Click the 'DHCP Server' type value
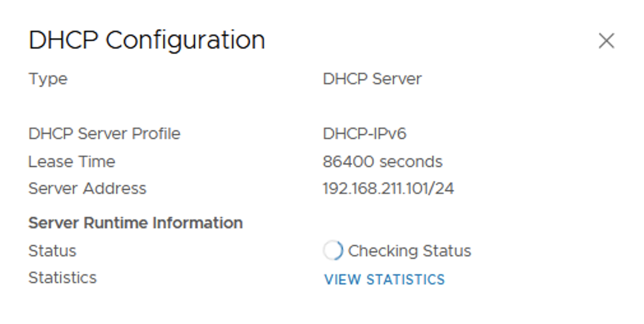 coord(372,79)
